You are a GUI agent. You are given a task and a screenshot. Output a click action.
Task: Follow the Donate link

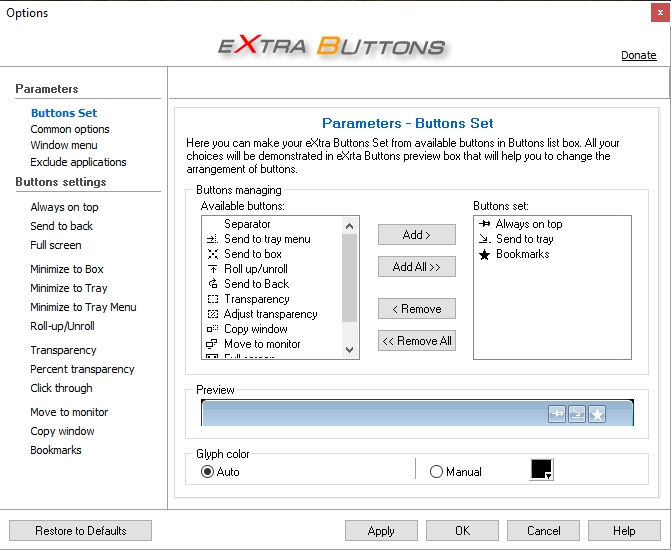(x=638, y=55)
